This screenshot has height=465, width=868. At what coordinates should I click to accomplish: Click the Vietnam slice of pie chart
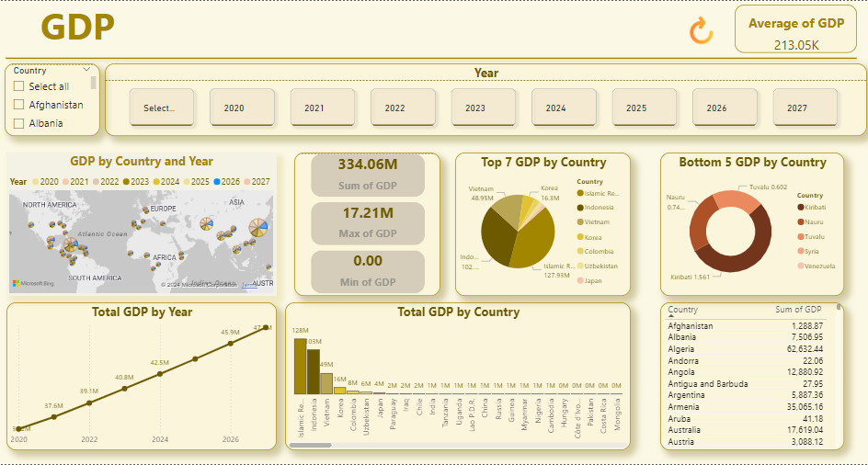point(507,208)
